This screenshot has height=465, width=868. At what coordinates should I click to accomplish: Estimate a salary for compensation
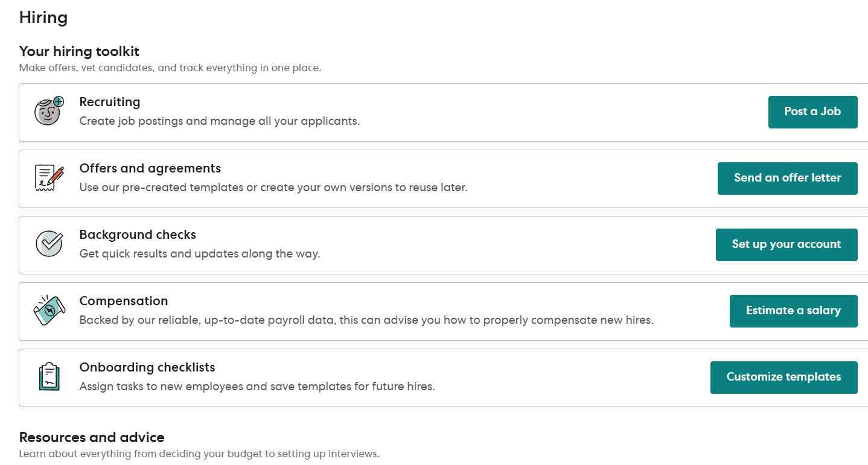793,311
